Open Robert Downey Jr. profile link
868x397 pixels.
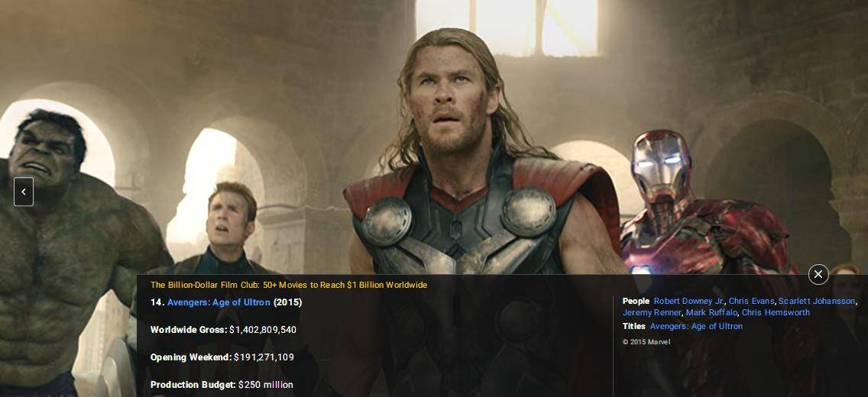(689, 302)
